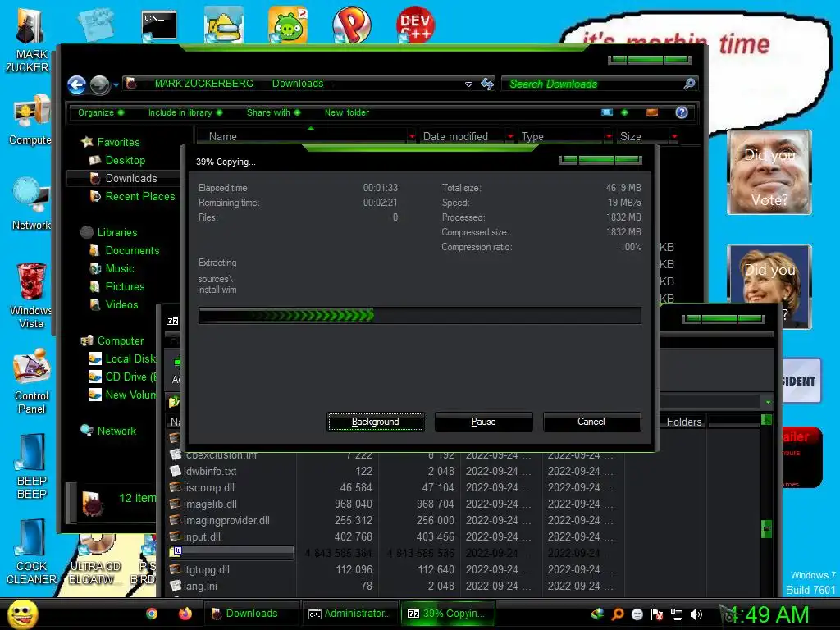Click the Folders column header in 7-Zip

click(683, 422)
